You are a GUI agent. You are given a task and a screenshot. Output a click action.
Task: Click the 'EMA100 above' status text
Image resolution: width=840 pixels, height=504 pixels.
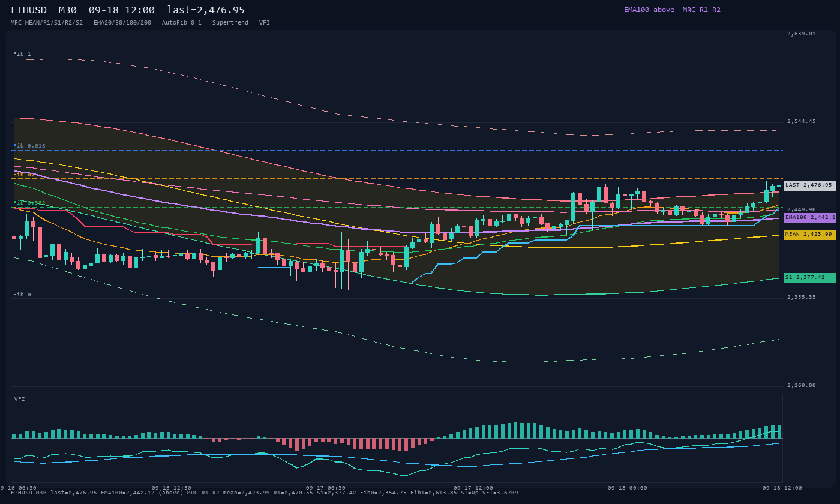[649, 10]
